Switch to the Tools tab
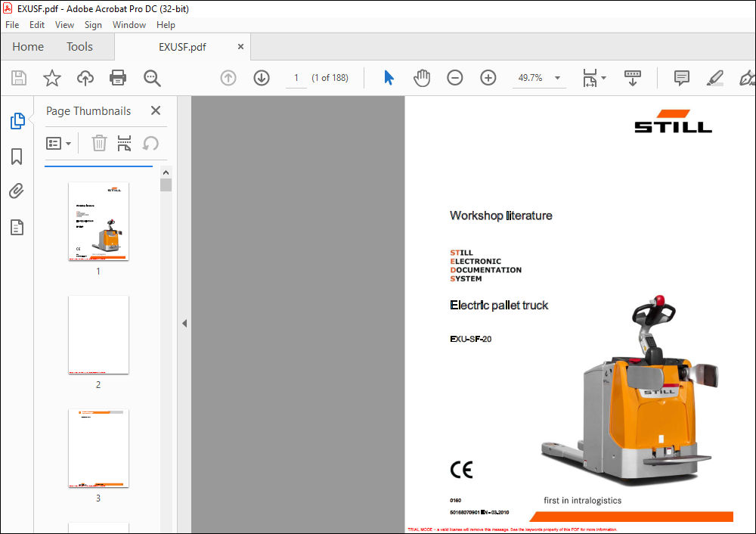Image resolution: width=756 pixels, height=534 pixels. pos(79,47)
